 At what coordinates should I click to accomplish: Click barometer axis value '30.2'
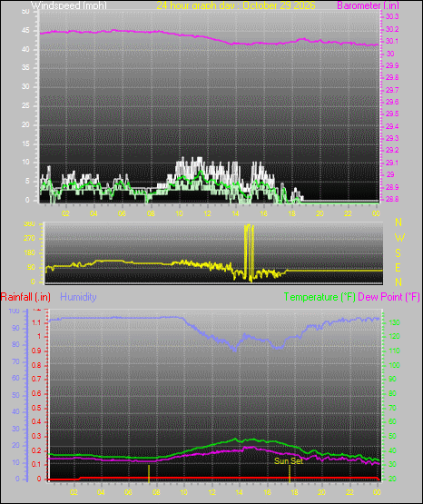tap(392, 29)
